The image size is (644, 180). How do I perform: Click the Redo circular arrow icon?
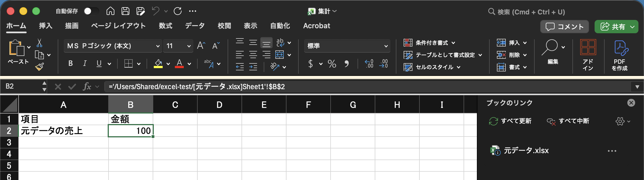coord(178,11)
